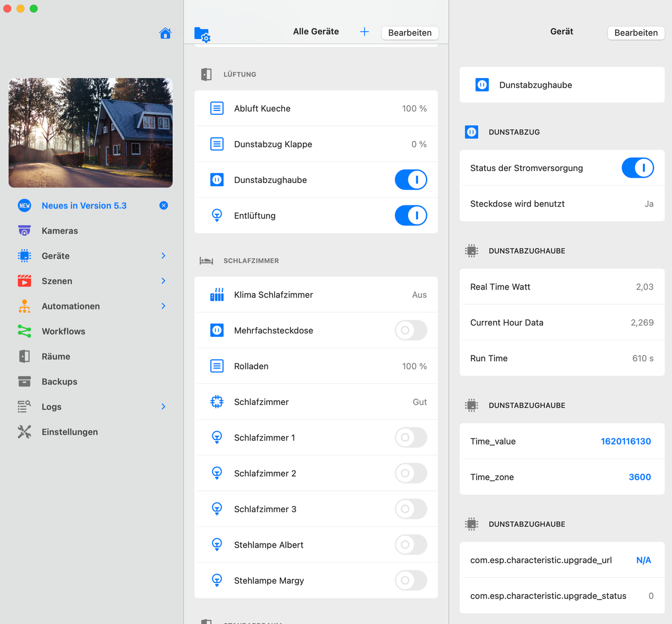Open Räume in the sidebar
This screenshot has width=672, height=624.
coord(56,357)
